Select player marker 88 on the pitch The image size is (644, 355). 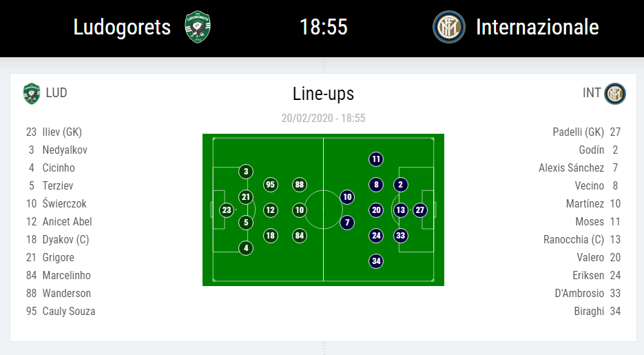point(299,185)
